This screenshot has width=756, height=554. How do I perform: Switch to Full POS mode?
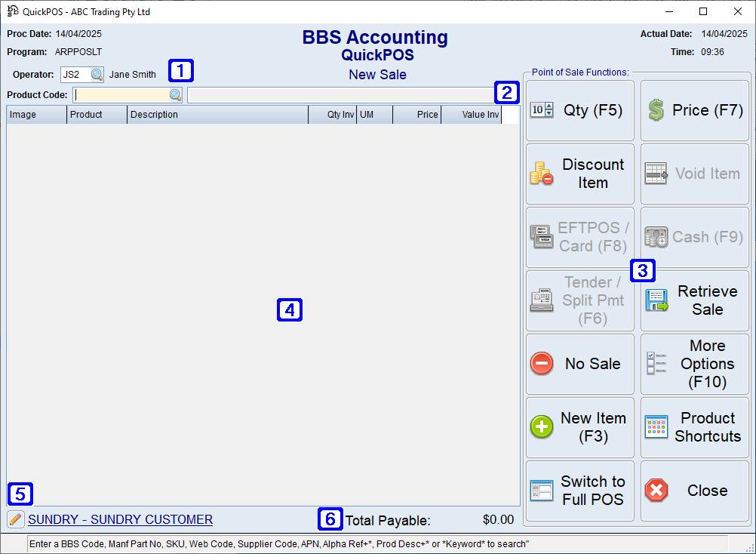click(579, 491)
